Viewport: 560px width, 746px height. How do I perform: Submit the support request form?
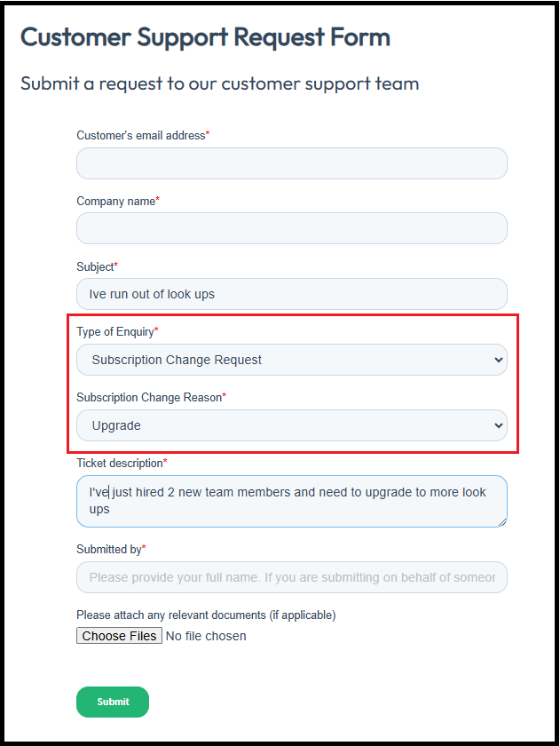pos(113,702)
